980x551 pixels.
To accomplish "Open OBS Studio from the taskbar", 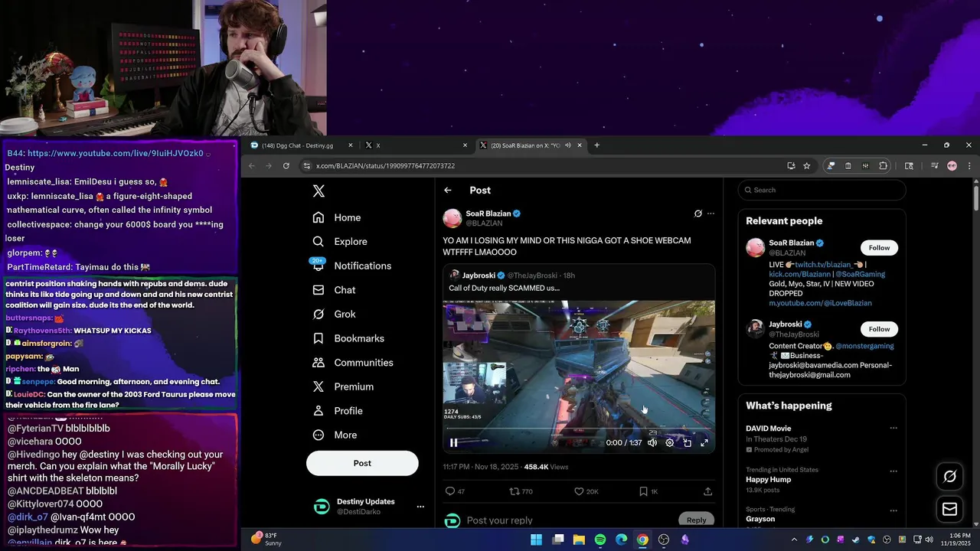I will [664, 540].
